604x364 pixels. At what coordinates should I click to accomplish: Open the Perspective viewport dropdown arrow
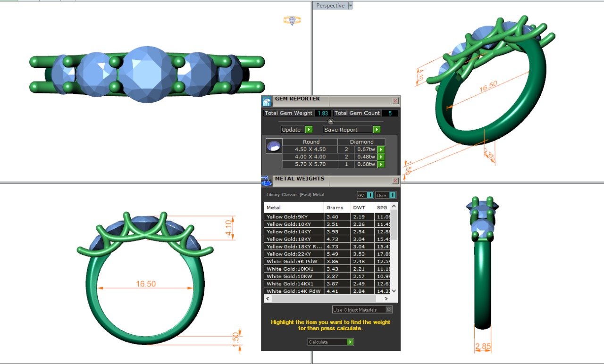tap(350, 6)
